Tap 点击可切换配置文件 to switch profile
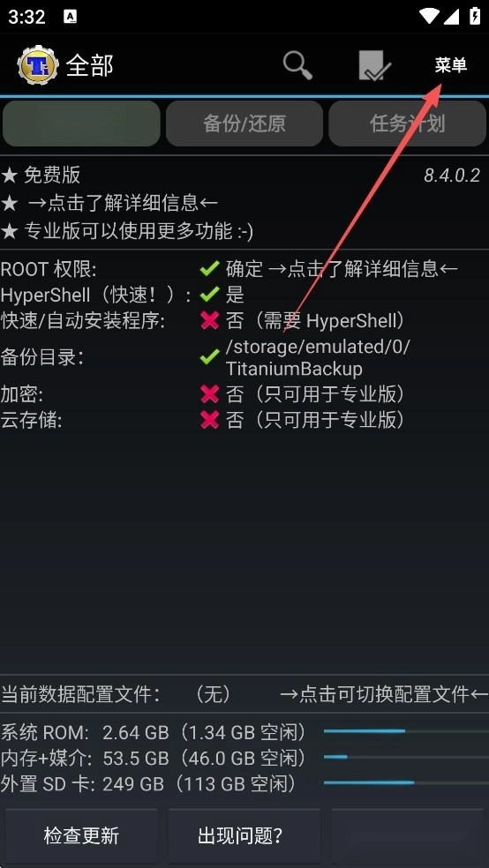This screenshot has width=489, height=868. tap(384, 693)
